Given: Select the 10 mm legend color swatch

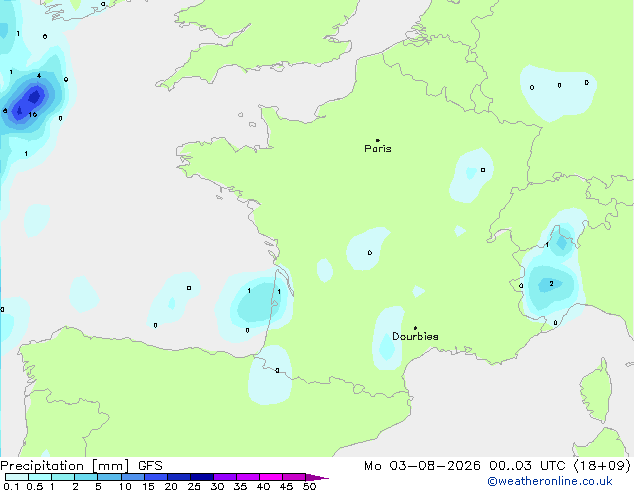Looking at the screenshot, I should point(132,477).
